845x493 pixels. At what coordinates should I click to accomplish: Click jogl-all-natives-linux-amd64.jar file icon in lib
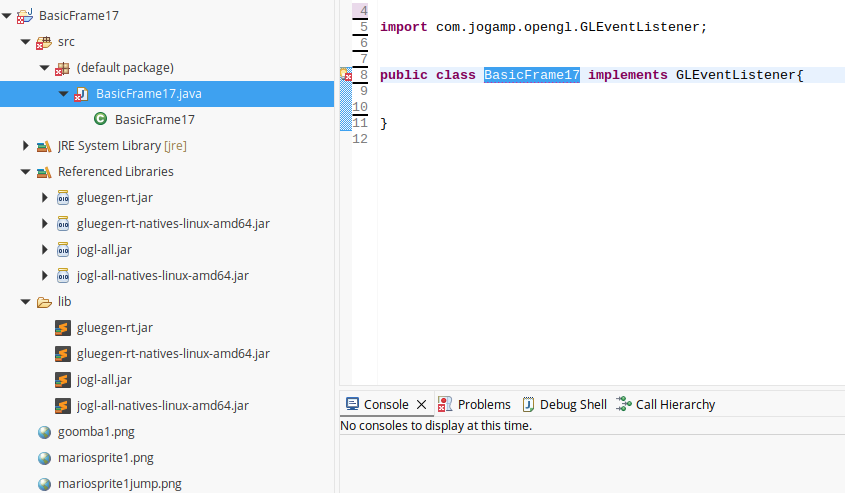[63, 406]
